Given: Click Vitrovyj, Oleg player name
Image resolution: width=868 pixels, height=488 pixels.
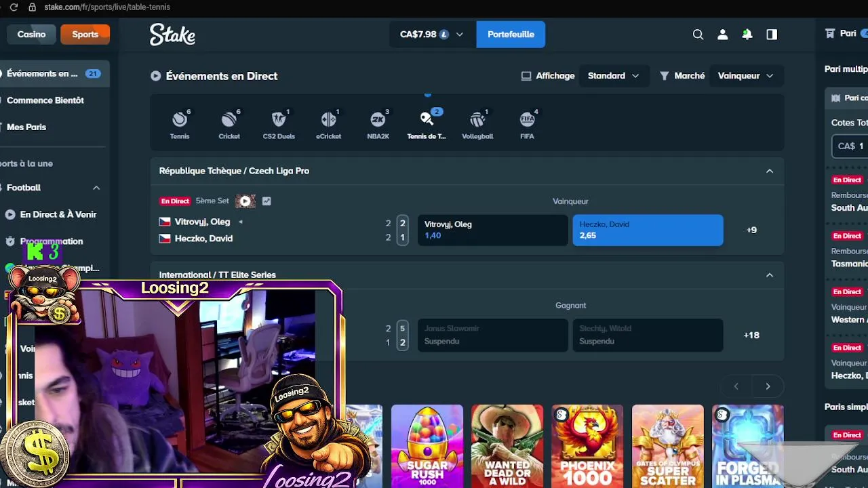Looking at the screenshot, I should coord(202,222).
